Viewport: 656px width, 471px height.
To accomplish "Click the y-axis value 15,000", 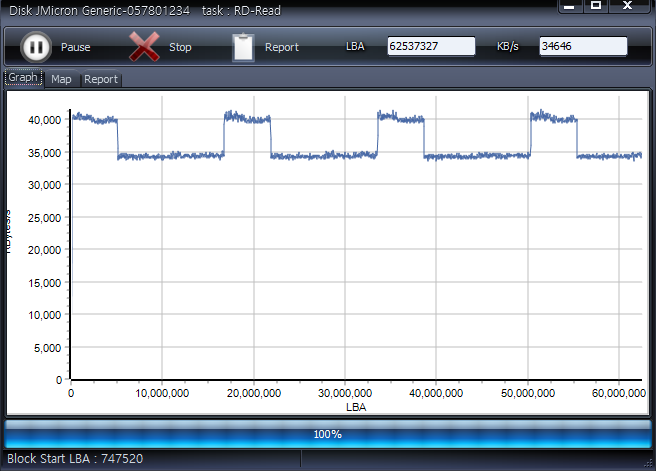I will point(44,283).
